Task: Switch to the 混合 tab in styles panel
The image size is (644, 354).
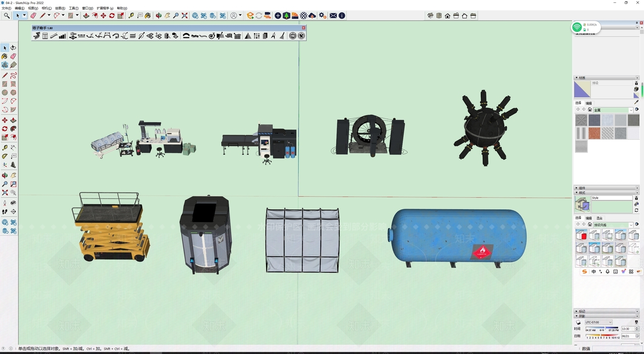Action: tap(599, 218)
